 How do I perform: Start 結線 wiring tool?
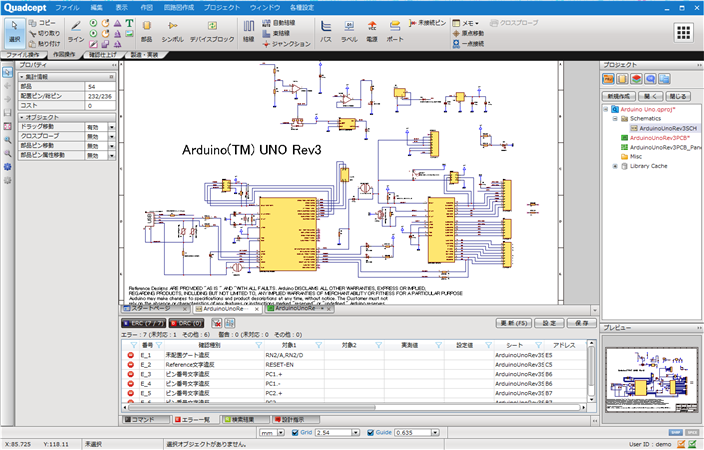pos(249,31)
